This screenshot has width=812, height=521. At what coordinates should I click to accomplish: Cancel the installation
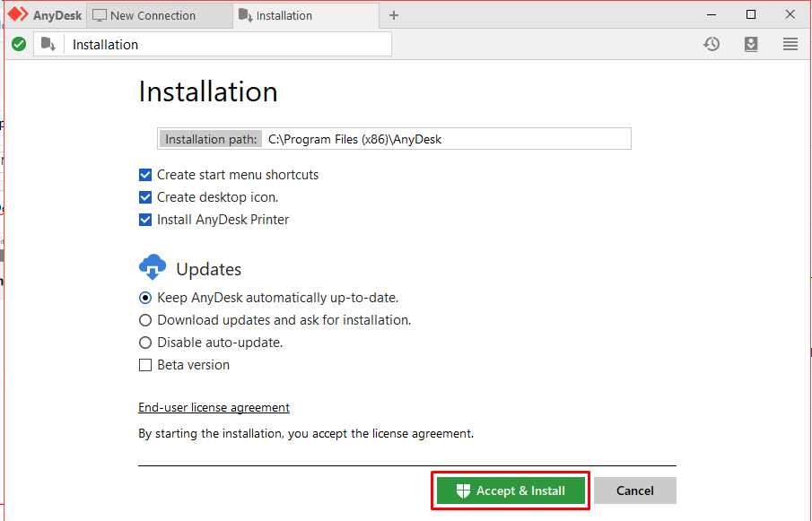(x=635, y=491)
